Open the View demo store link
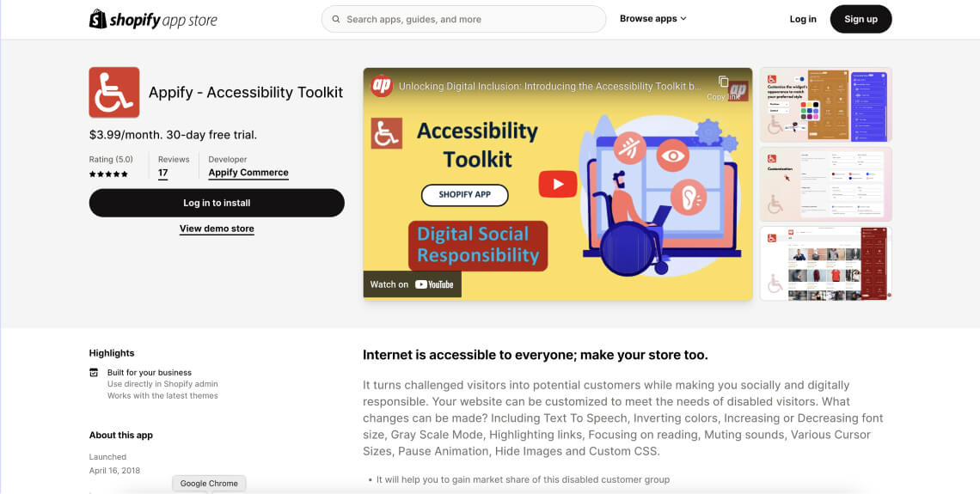The height and width of the screenshot is (494, 980). 217,229
